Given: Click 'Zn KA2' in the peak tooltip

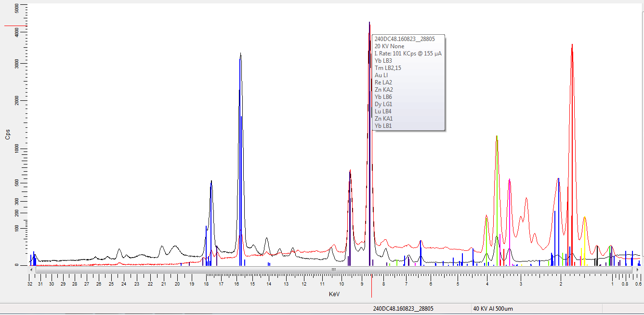Looking at the screenshot, I should point(384,90).
